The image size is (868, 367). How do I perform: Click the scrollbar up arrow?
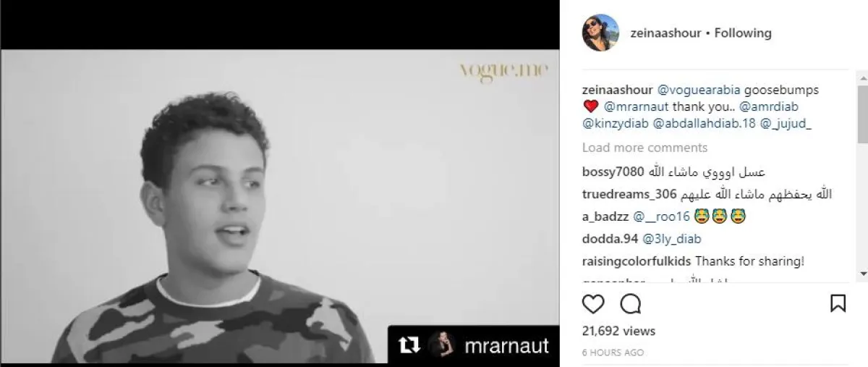coord(862,76)
